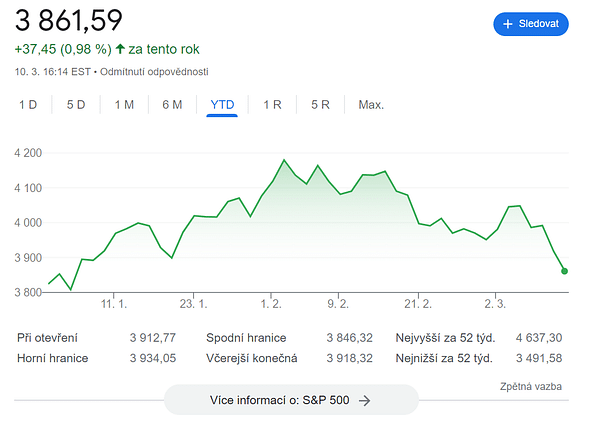Select the YTD range tab

click(222, 104)
